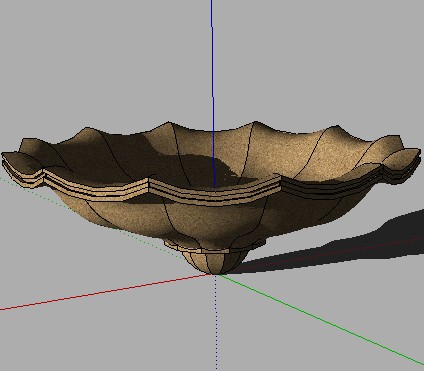Select the rounded foot at bowl bottom

(215, 263)
